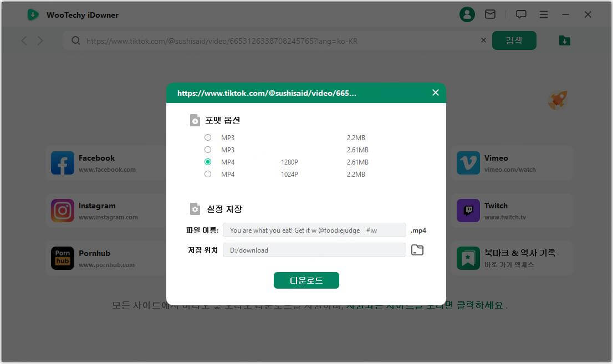Image resolution: width=613 pixels, height=364 pixels.
Task: Close the format options dialog
Action: pos(435,93)
